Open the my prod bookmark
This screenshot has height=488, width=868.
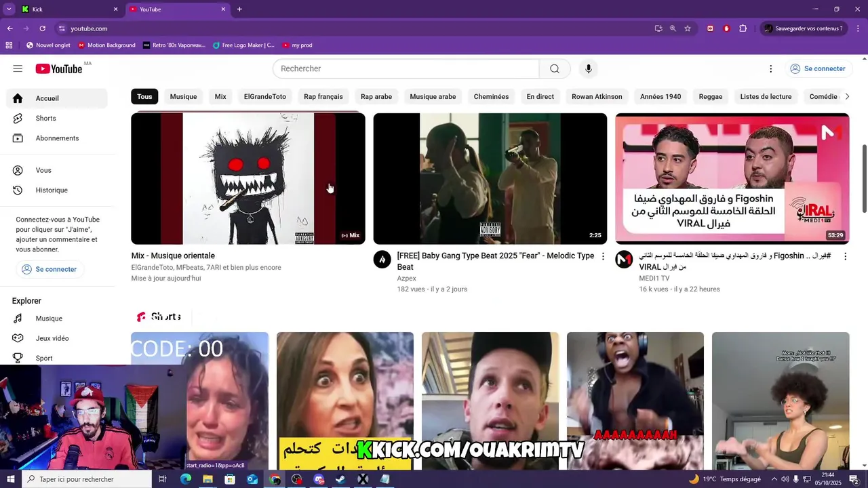coord(297,45)
